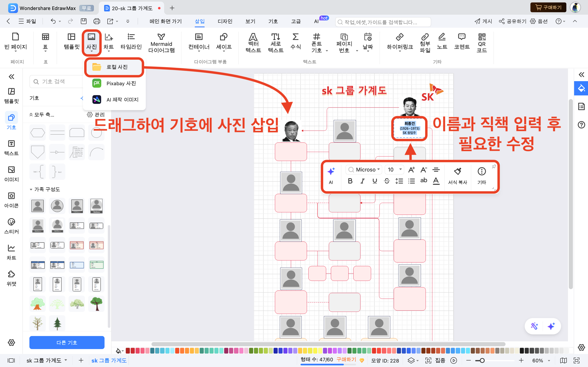
Task: Open the 60% zoom level dropdown
Action: [549, 361]
